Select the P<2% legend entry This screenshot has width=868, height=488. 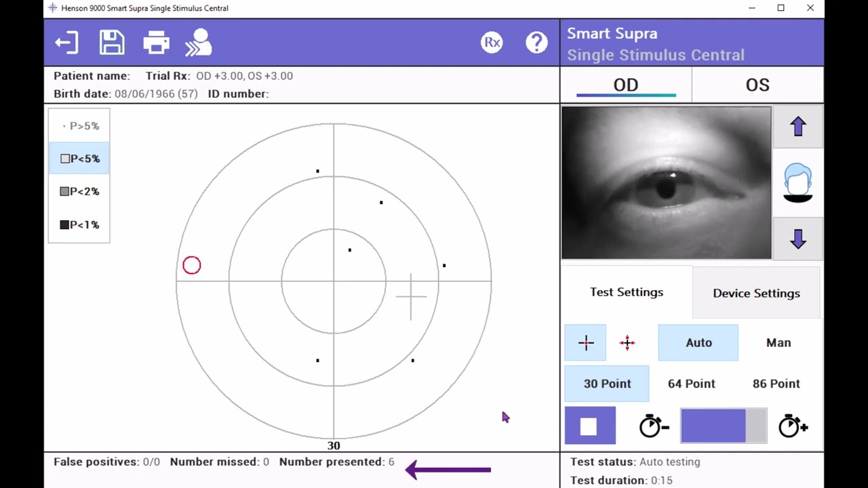[x=79, y=192]
